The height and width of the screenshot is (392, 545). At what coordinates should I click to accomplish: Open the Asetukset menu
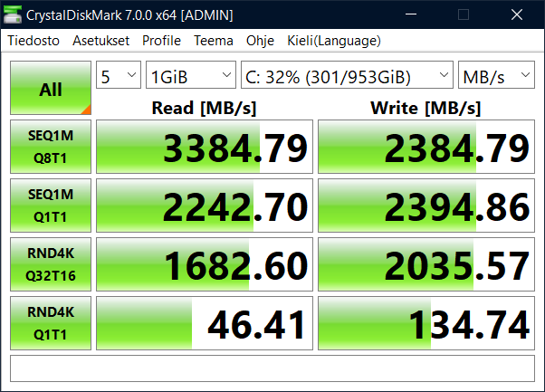click(102, 41)
